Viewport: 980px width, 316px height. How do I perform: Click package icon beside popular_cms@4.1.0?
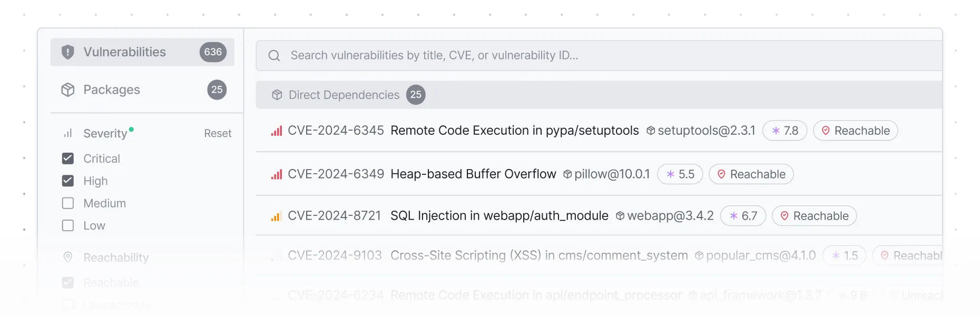[699, 255]
